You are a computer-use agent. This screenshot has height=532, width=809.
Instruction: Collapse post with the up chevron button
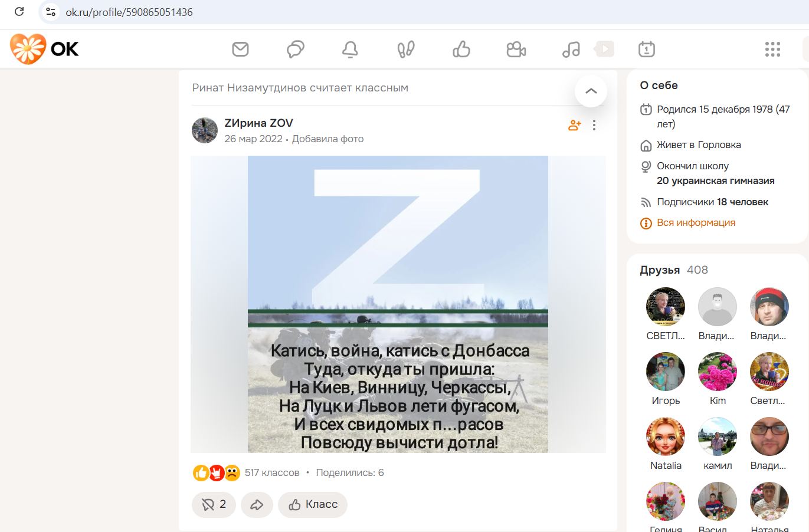pyautogui.click(x=591, y=91)
